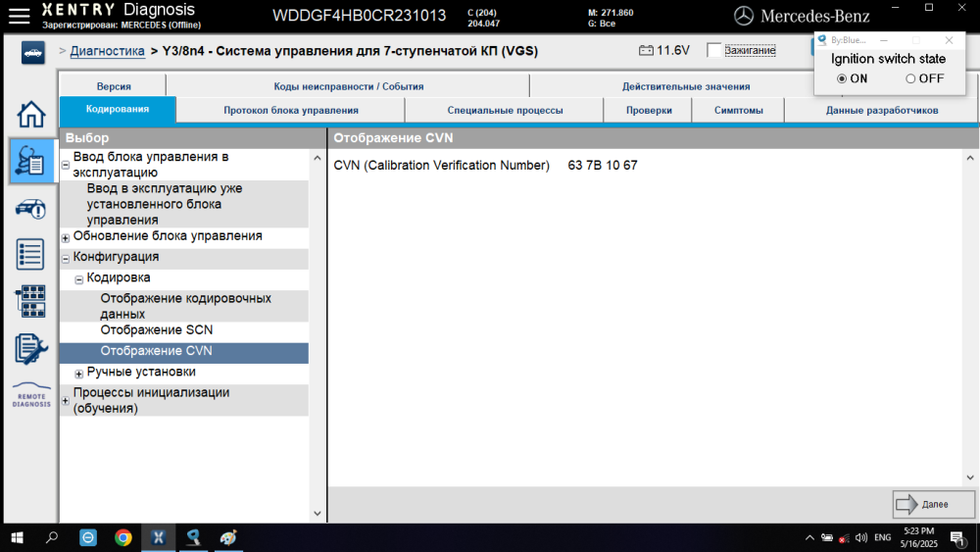Click the Далее button
The width and height of the screenshot is (980, 552).
(x=933, y=504)
